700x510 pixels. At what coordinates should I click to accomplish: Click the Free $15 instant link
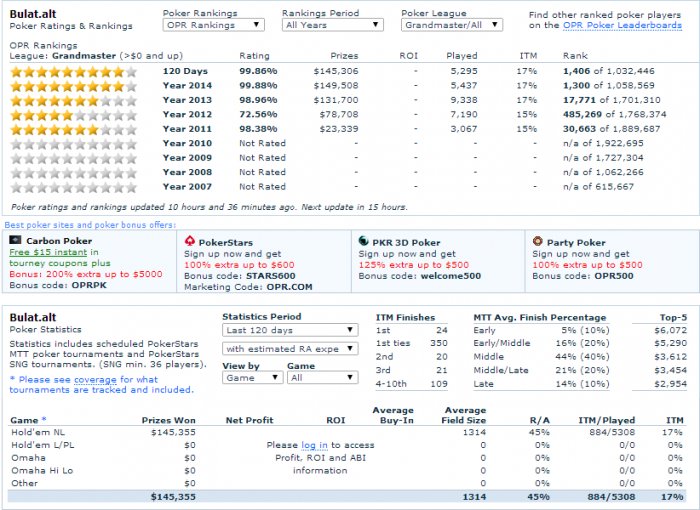(48, 252)
